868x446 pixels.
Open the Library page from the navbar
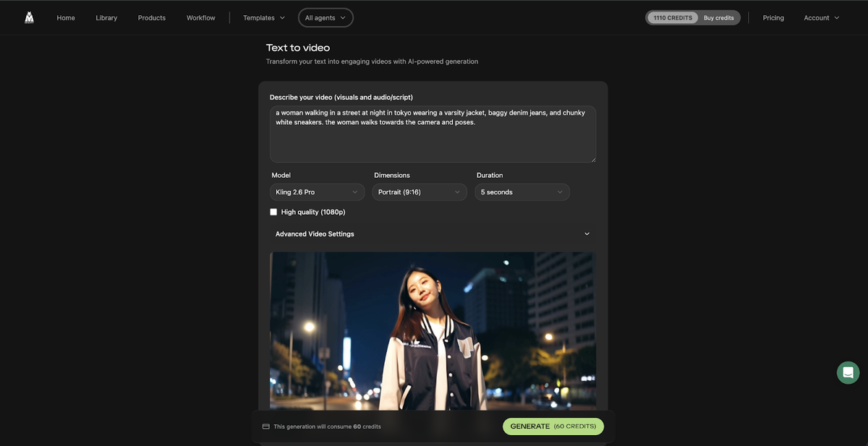click(x=106, y=18)
